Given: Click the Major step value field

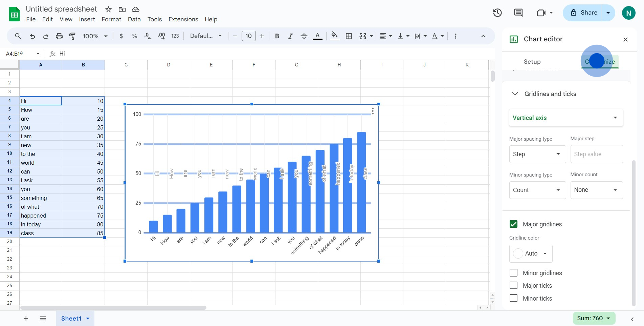Looking at the screenshot, I should [597, 154].
